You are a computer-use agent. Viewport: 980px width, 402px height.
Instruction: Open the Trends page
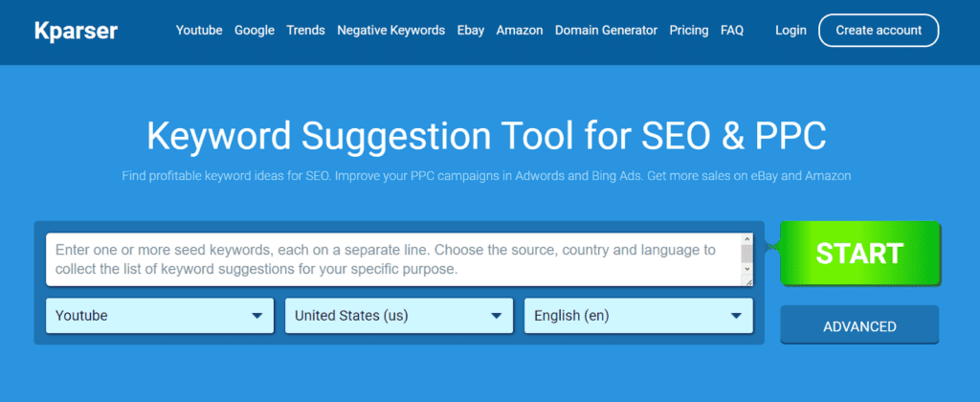pyautogui.click(x=305, y=30)
